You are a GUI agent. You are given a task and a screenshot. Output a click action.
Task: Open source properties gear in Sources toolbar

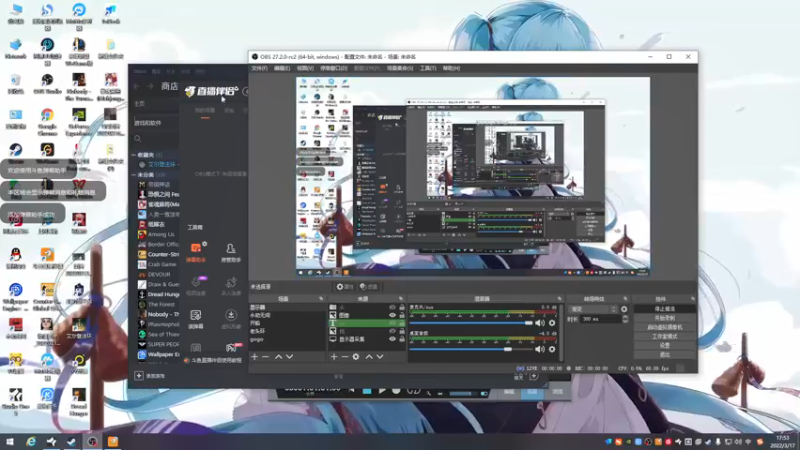tap(356, 357)
